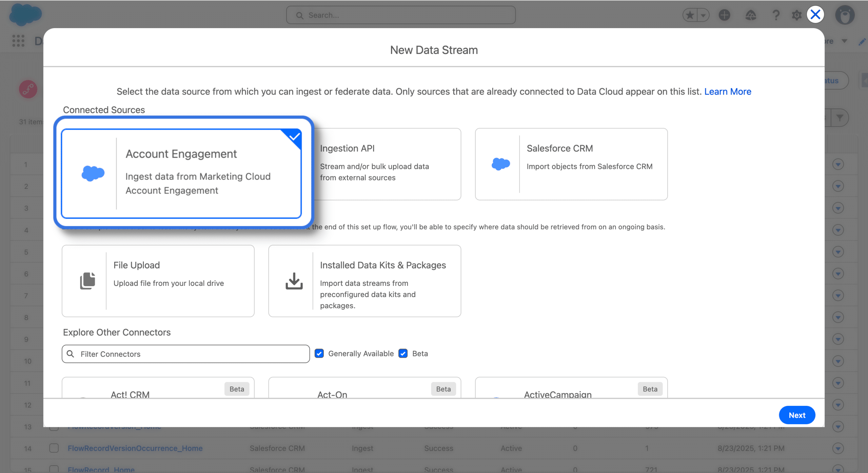Screen dimensions: 868x473
Task: Select the FlowRecordVersionOccurrence_Home row checkbox
Action: point(54,448)
